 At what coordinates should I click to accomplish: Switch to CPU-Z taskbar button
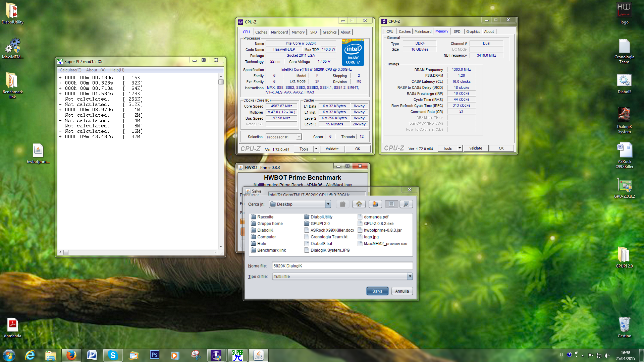pyautogui.click(x=216, y=355)
